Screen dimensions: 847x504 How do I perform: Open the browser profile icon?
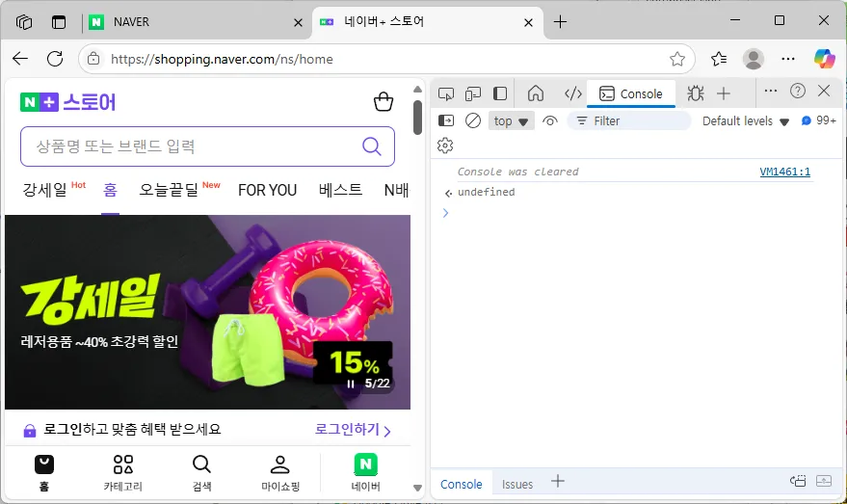click(753, 59)
